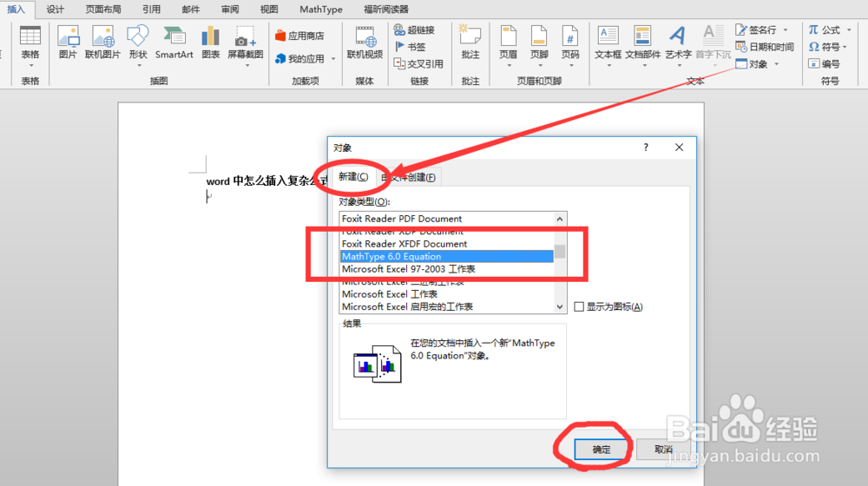Insert numbering (编号)
Image resolution: width=868 pixels, height=486 pixels.
pos(824,63)
